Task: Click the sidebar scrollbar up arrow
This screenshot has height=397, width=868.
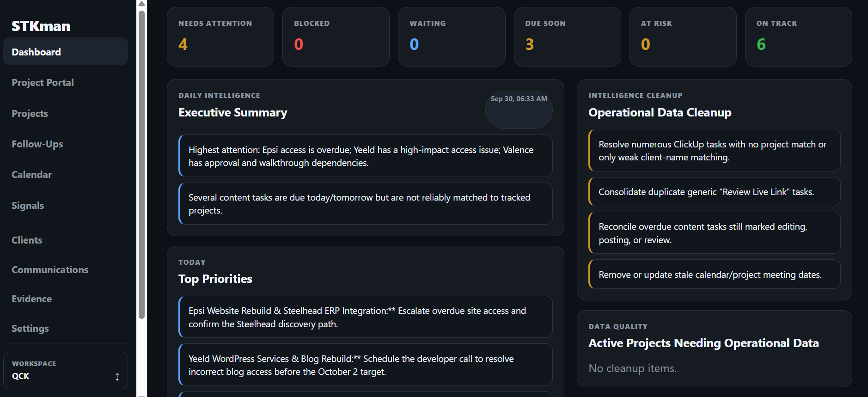Action: click(142, 4)
